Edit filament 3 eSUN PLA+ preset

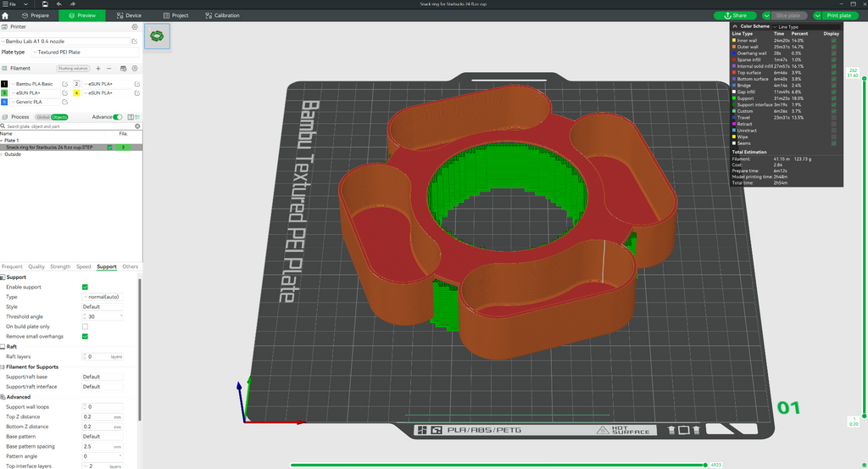point(64,93)
